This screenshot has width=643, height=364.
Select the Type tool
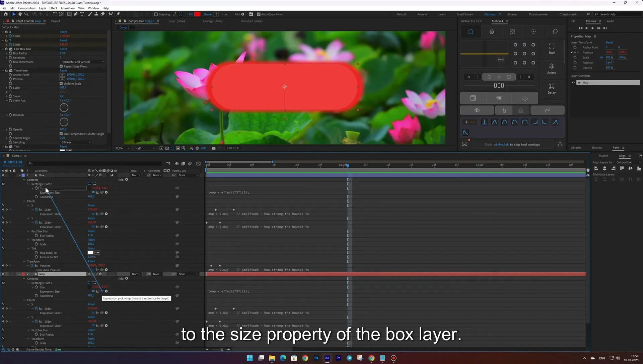pyautogui.click(x=82, y=14)
